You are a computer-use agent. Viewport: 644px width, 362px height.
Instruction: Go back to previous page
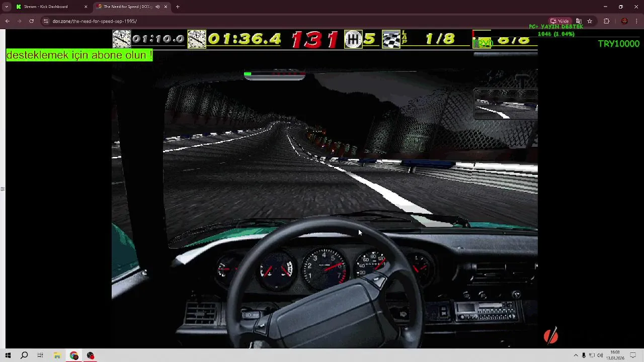(x=7, y=21)
